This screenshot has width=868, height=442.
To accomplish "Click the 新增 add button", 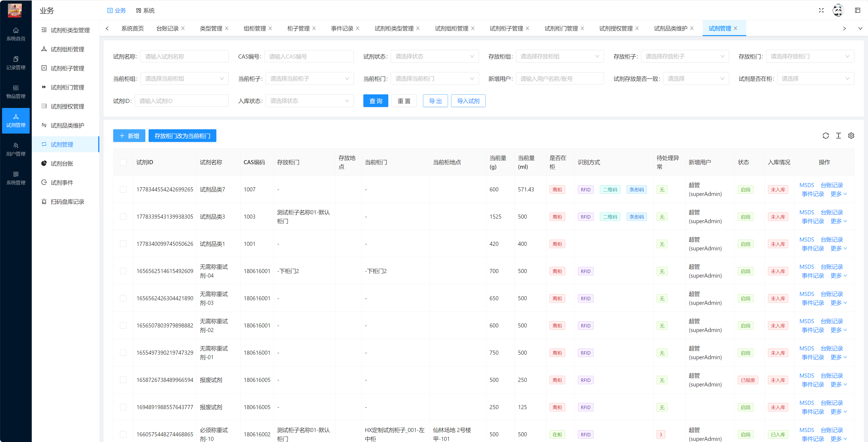I will click(129, 136).
